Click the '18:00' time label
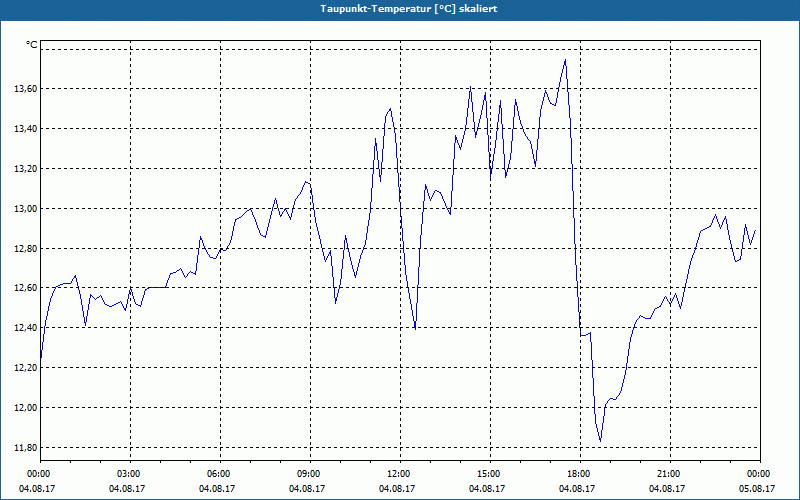The image size is (800, 500). [x=580, y=474]
